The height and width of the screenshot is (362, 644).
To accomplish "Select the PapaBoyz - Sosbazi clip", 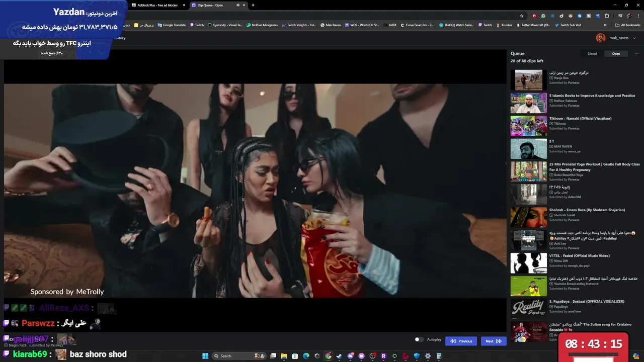I will pos(576,308).
